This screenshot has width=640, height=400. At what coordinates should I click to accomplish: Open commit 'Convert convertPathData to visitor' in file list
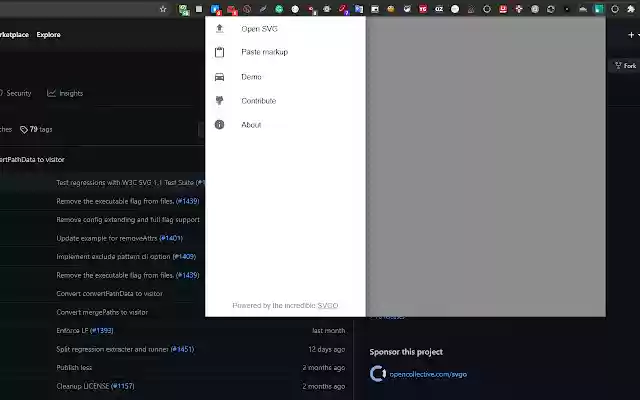109,293
